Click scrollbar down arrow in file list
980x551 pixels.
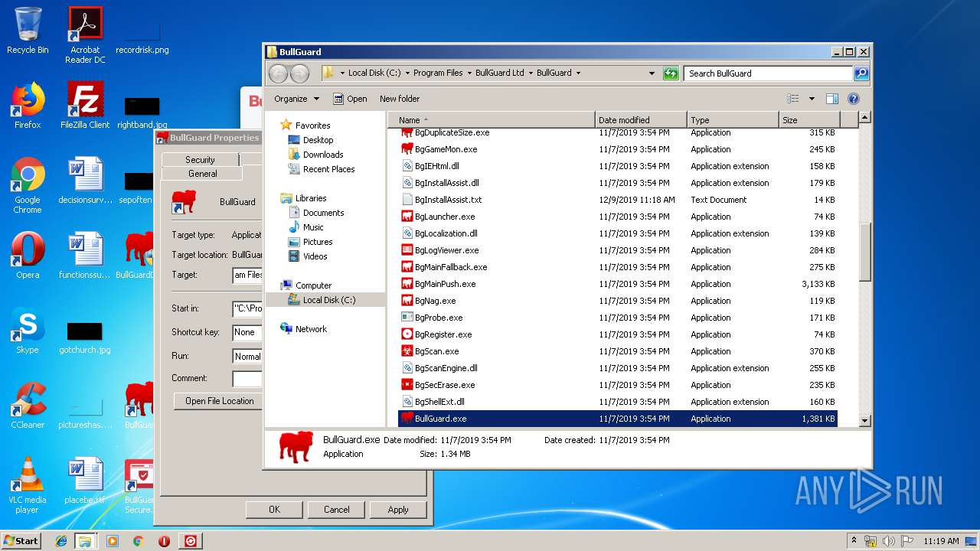coord(865,420)
